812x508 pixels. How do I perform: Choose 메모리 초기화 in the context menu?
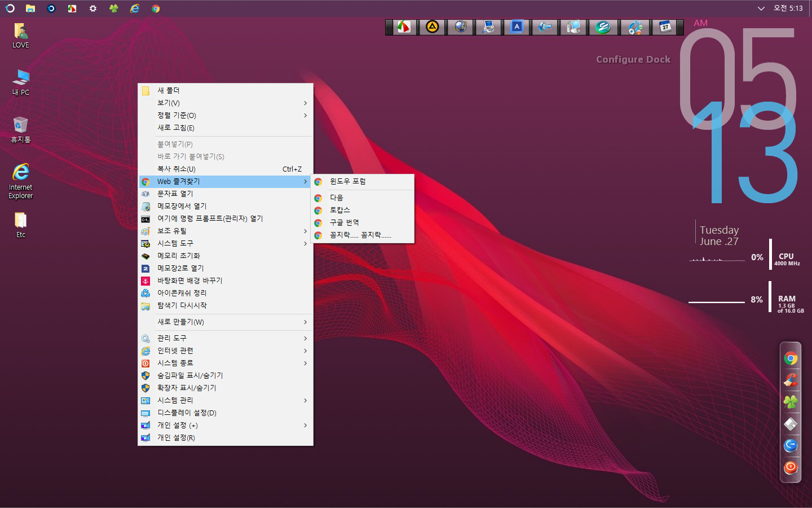click(x=226, y=256)
